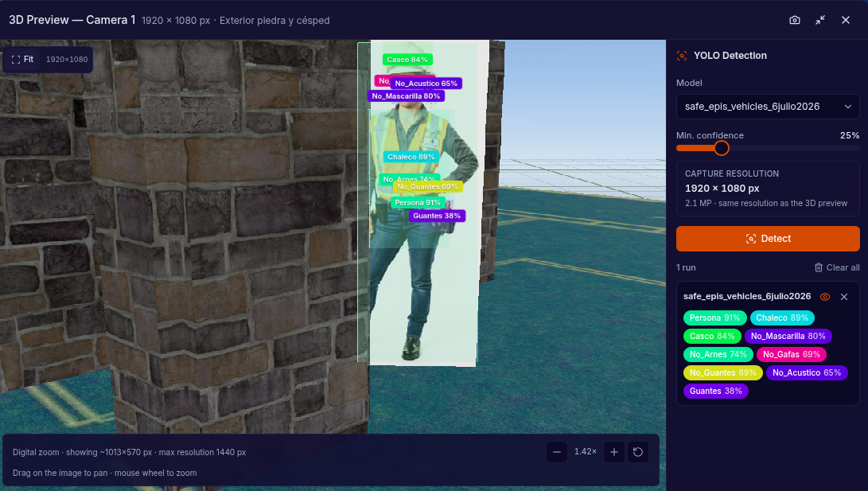Clear all detection runs
The image size is (868, 491).
pyautogui.click(x=837, y=267)
